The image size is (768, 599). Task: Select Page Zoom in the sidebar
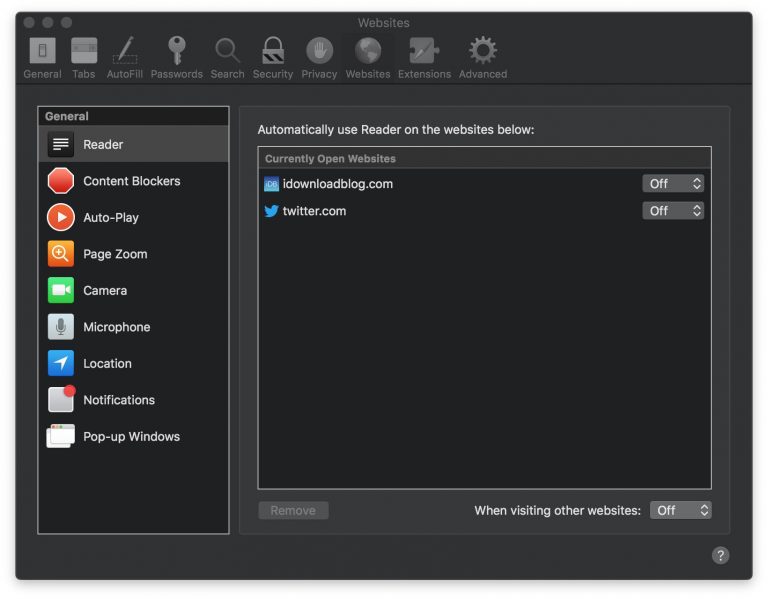(133, 254)
